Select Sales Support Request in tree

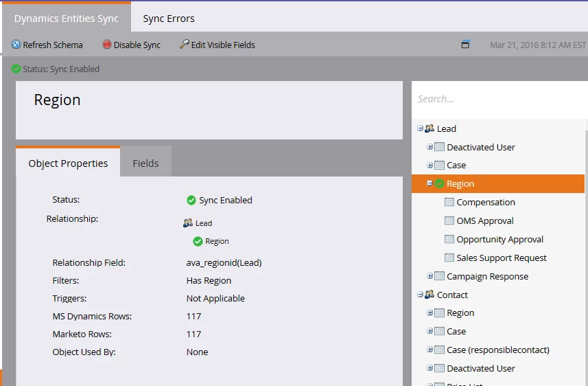click(x=502, y=258)
